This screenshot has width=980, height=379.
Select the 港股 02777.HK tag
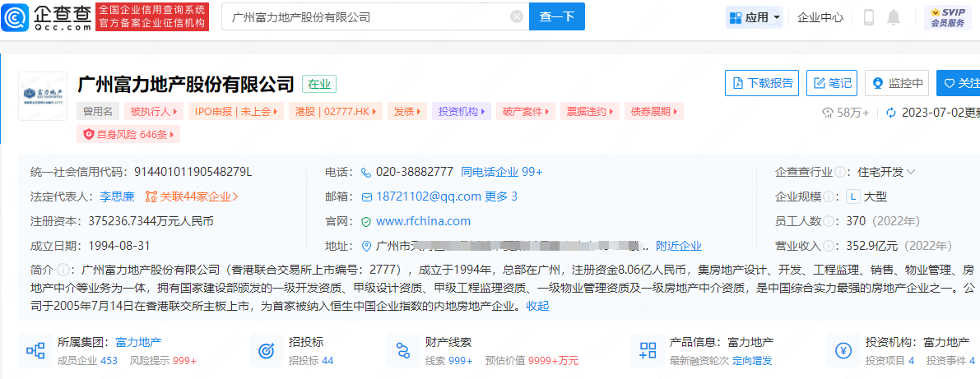point(339,111)
